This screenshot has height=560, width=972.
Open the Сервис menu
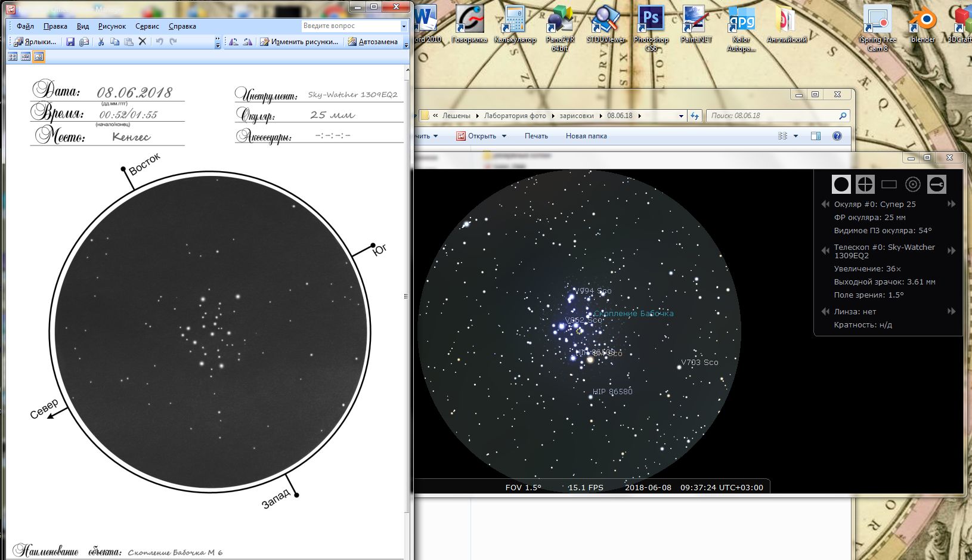(147, 26)
